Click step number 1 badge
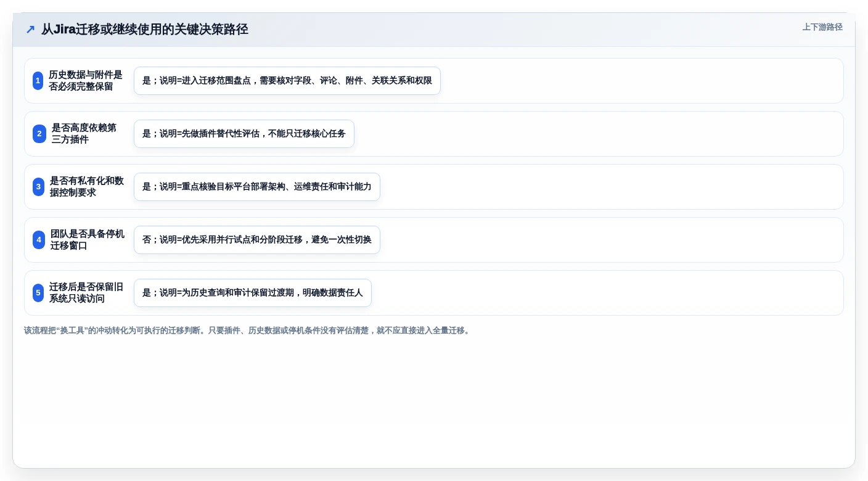This screenshot has width=868, height=481. tap(38, 81)
